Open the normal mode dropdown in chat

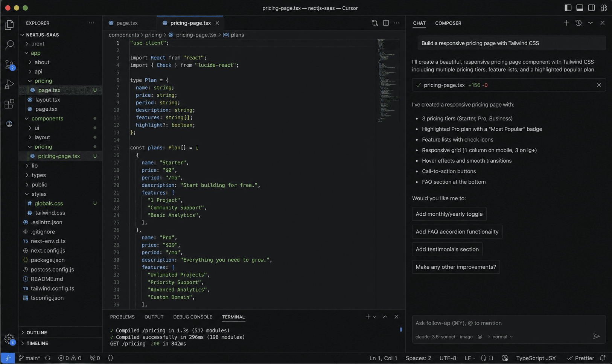[x=500, y=337]
